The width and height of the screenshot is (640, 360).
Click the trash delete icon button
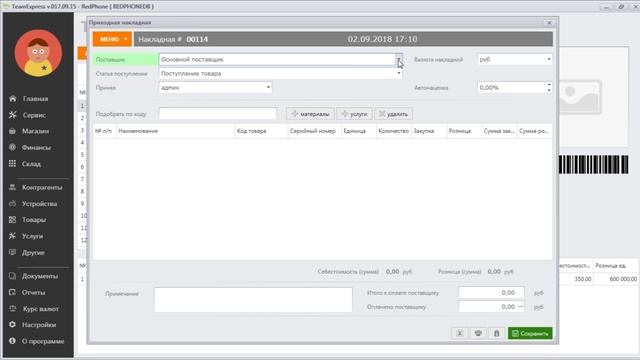coord(496,333)
